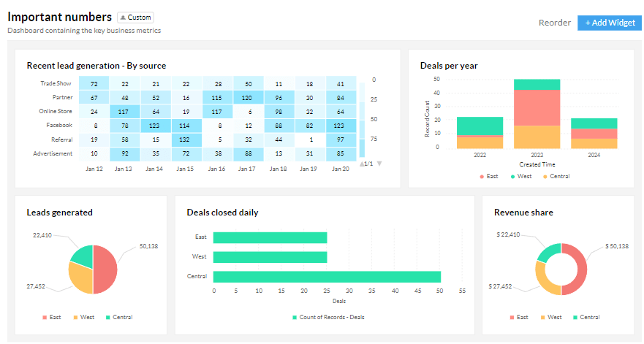The height and width of the screenshot is (344, 644).
Task: Open the Reorder option
Action: (555, 23)
